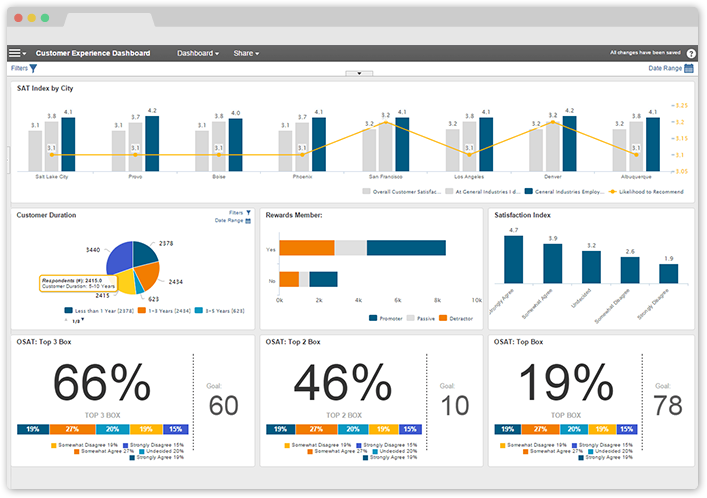Toggle Detractor legend in Rewards Member
The width and height of the screenshot is (707, 498).
pos(456,318)
